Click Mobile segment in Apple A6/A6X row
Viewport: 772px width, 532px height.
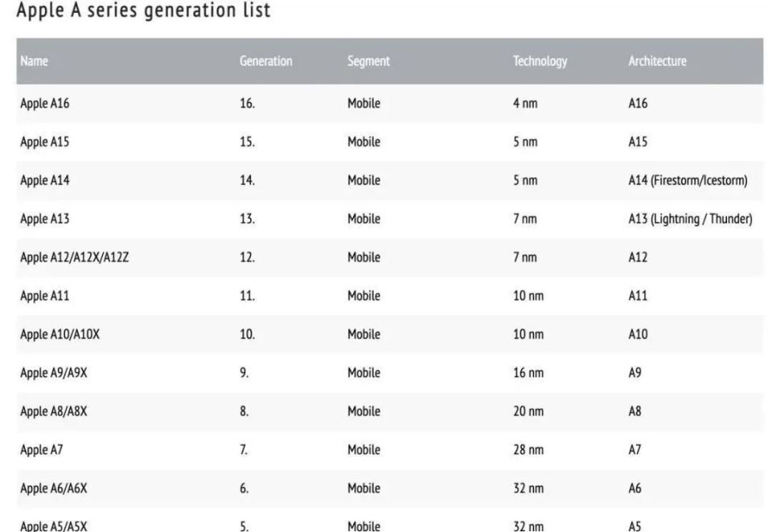coord(363,488)
